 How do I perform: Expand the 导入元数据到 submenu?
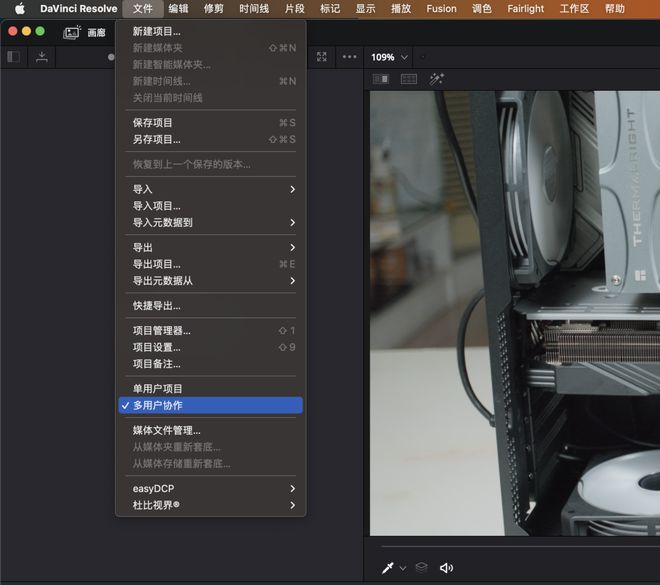point(210,223)
